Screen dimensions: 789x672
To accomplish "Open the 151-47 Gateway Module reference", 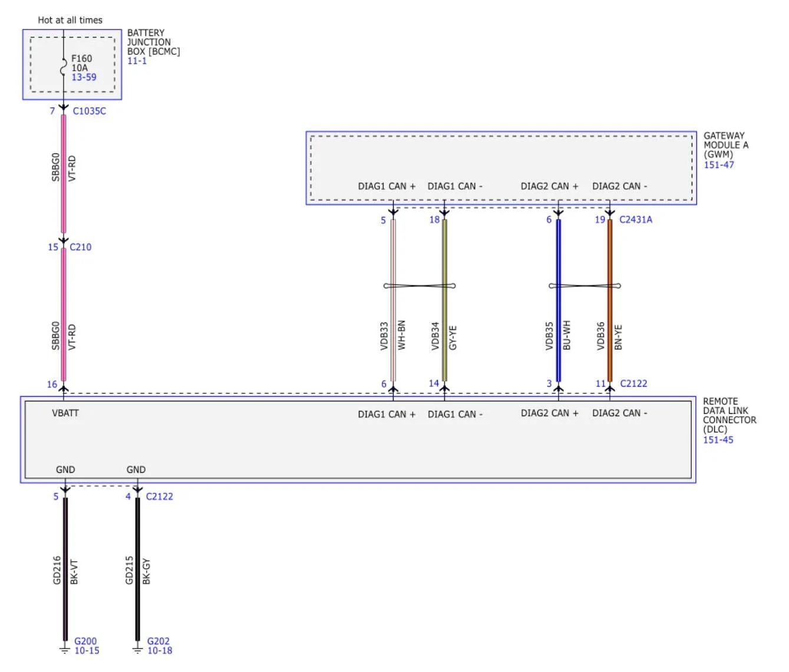I will coord(719,165).
